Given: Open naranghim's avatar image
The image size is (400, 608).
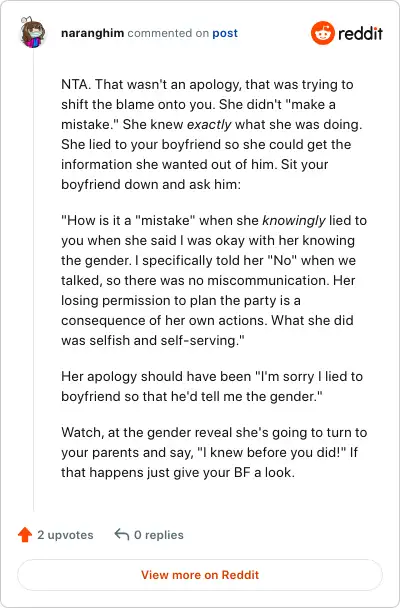Looking at the screenshot, I should [x=33, y=33].
